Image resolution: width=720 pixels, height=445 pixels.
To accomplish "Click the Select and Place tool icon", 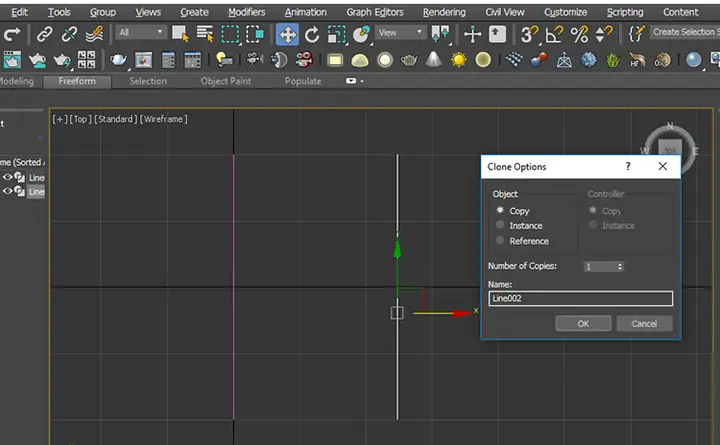I will point(361,34).
